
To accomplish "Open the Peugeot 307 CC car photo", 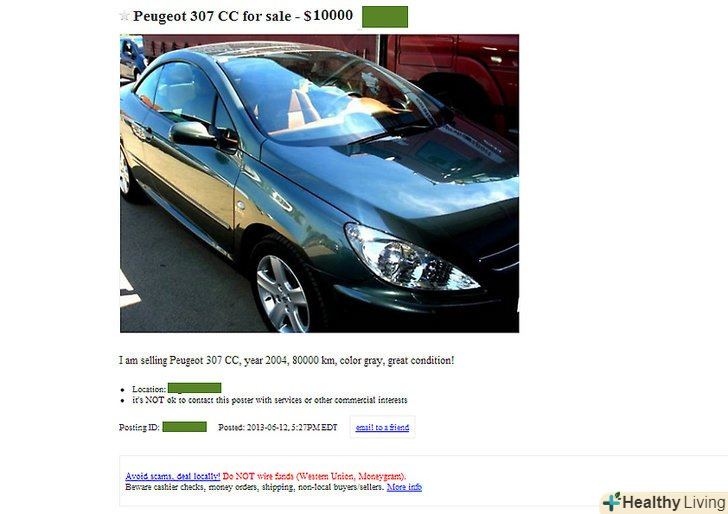I will click(x=319, y=183).
